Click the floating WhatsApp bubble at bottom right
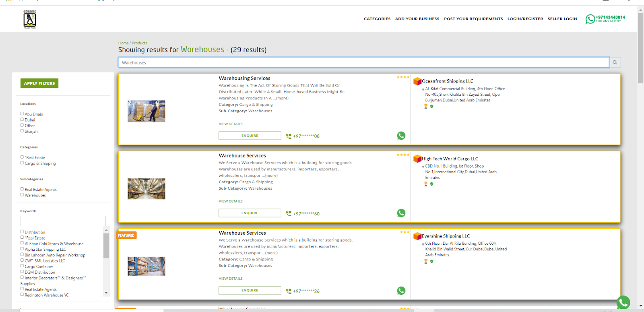The width and height of the screenshot is (644, 312). pos(623,302)
